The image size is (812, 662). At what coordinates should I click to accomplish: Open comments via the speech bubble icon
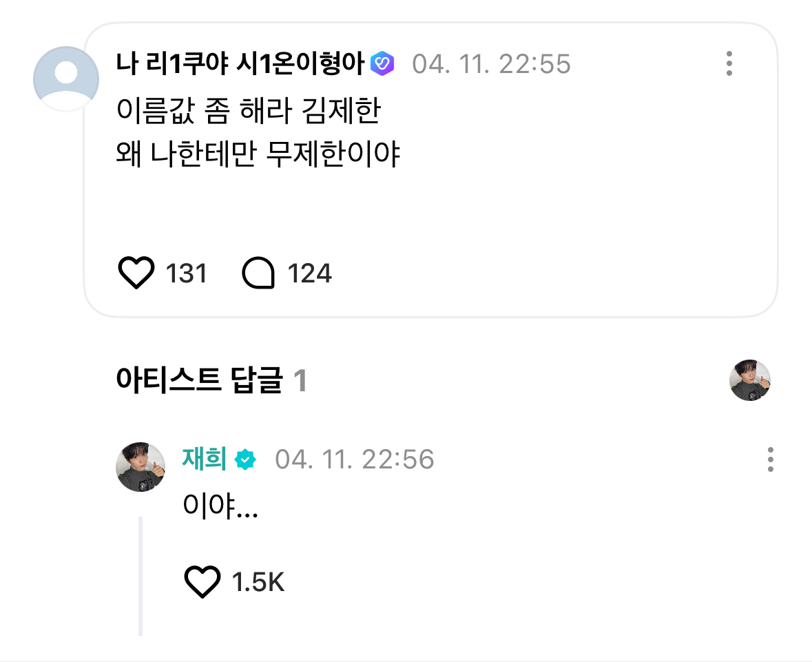click(x=258, y=273)
